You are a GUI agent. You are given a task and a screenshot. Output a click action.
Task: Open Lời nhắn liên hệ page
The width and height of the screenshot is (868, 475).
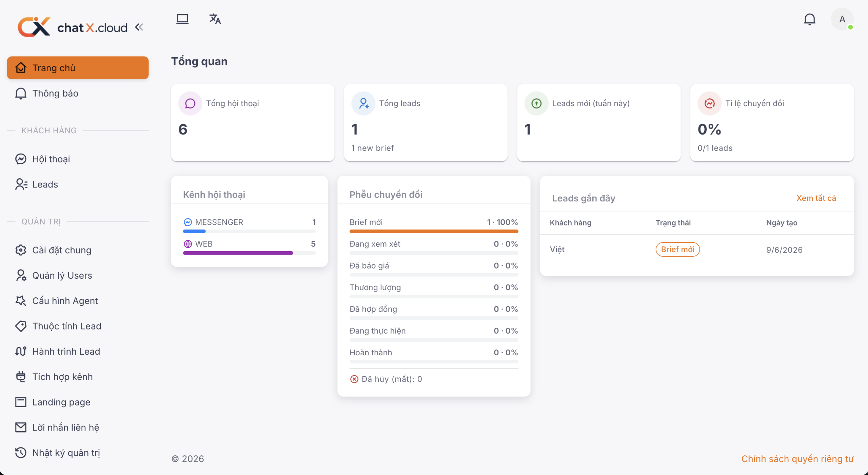coord(78,428)
